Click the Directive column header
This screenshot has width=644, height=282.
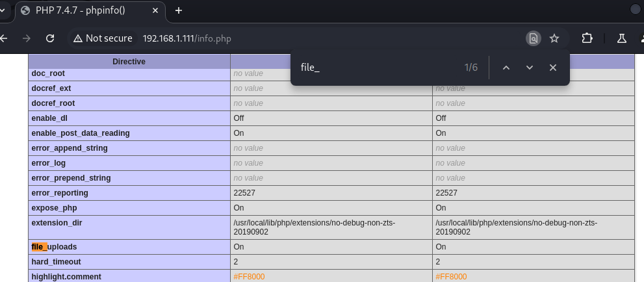(x=129, y=62)
